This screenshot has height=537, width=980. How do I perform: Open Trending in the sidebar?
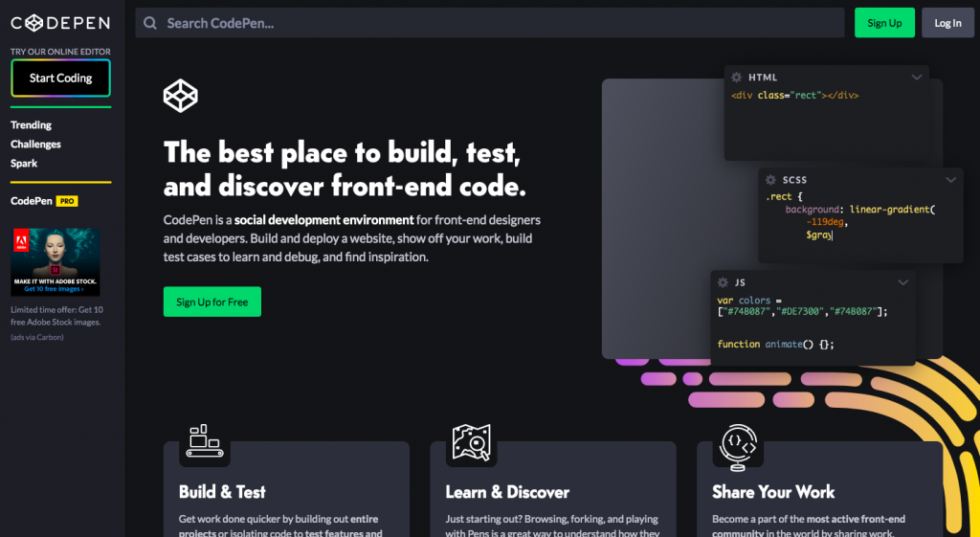[31, 125]
